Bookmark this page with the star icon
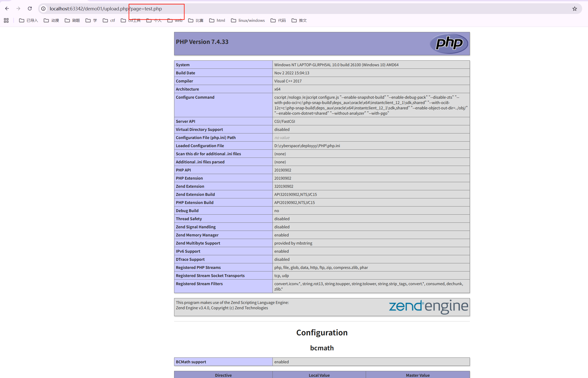The height and width of the screenshot is (378, 588). tap(575, 9)
